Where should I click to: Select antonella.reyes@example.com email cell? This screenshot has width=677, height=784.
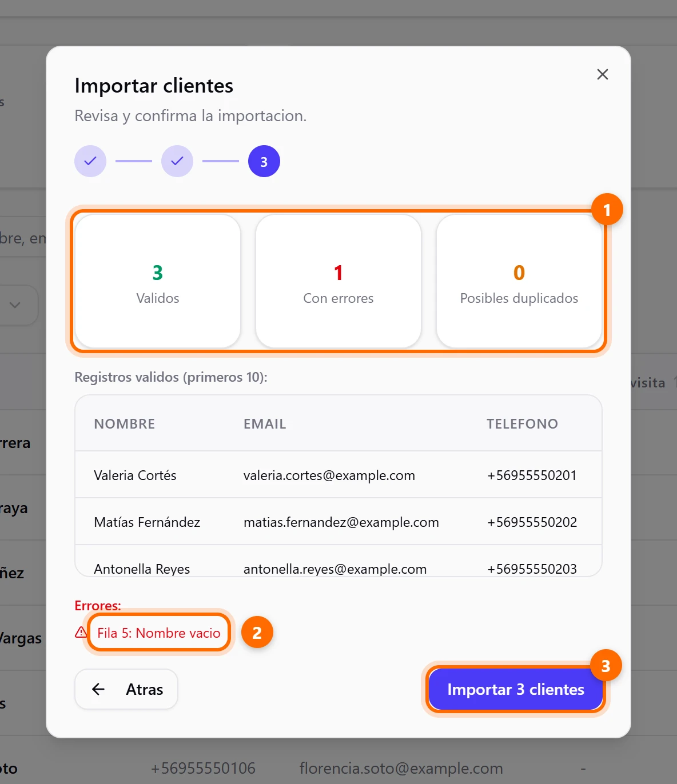335,569
